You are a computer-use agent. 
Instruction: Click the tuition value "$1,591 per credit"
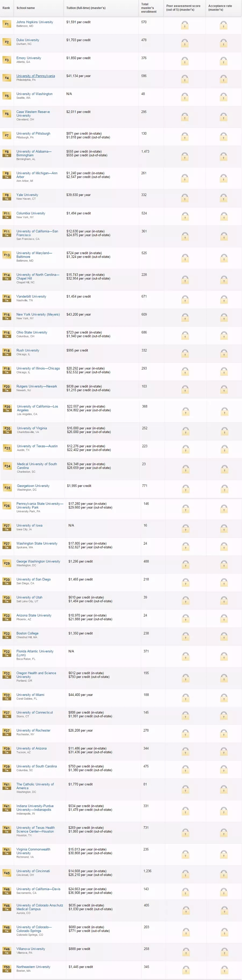click(78, 22)
